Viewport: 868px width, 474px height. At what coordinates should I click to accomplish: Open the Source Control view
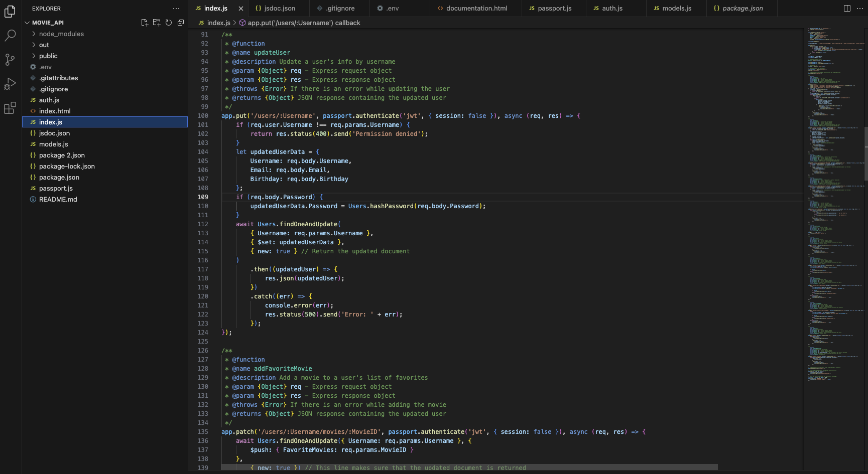[x=10, y=60]
